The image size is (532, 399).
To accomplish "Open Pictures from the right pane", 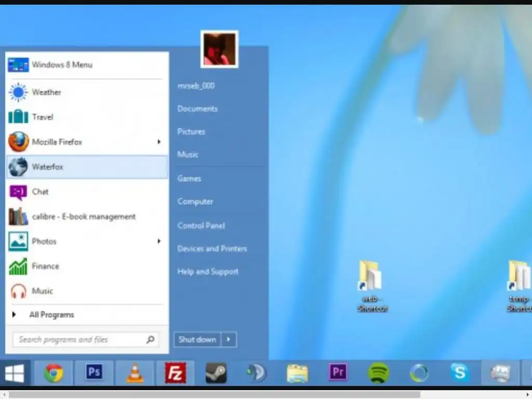I will click(191, 131).
